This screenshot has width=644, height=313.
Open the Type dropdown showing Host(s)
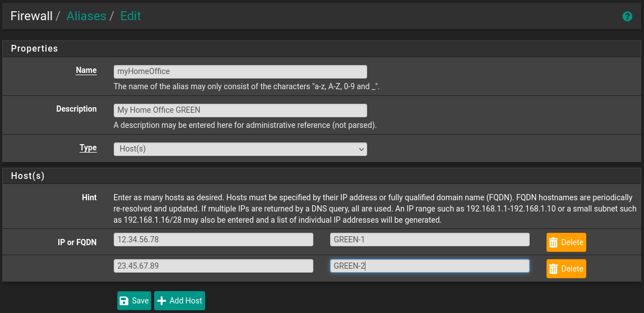[240, 149]
